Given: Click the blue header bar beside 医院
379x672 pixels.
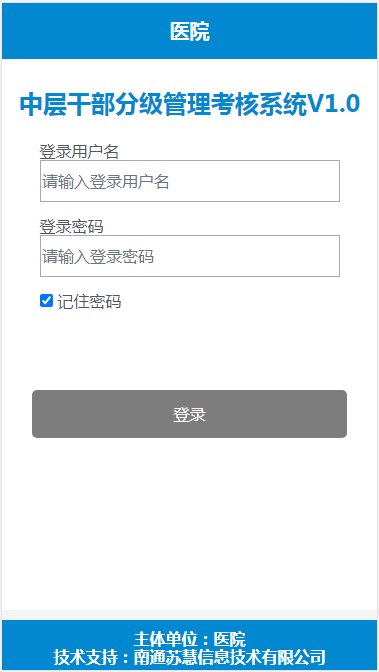Looking at the screenshot, I should coord(86,31).
